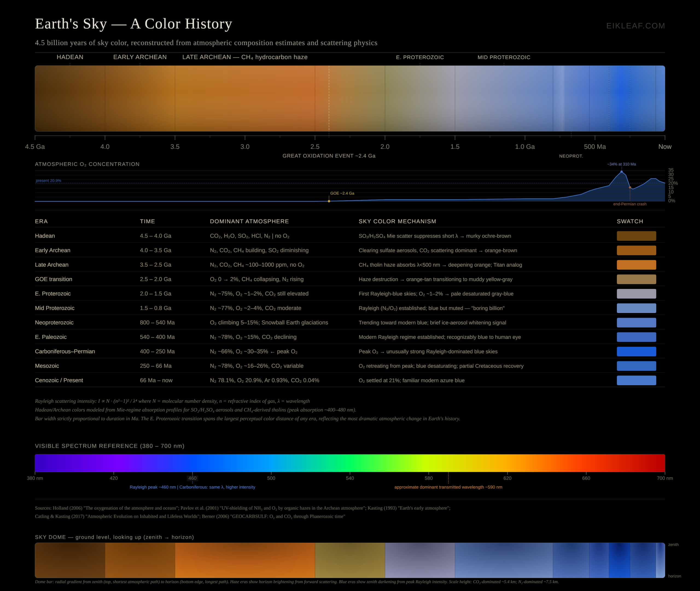This screenshot has height=591, width=700.
Task: Click the Late Archean orange swatch
Action: click(636, 265)
